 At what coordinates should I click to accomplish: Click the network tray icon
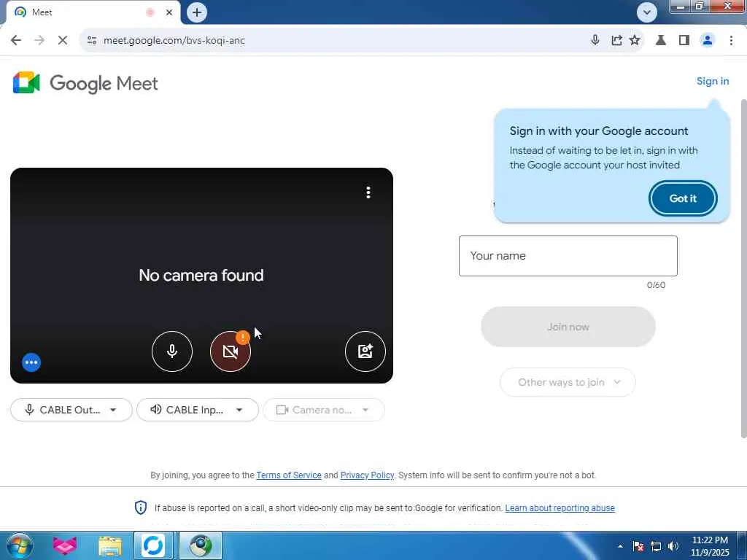pyautogui.click(x=656, y=546)
